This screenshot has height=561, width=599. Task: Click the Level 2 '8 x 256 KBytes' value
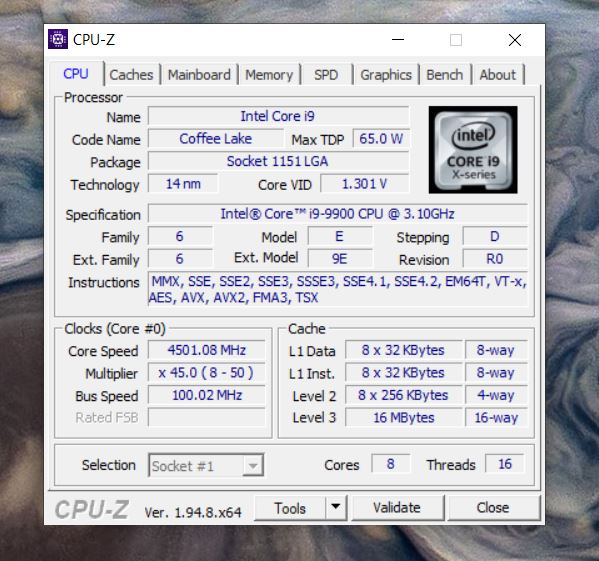pyautogui.click(x=403, y=395)
